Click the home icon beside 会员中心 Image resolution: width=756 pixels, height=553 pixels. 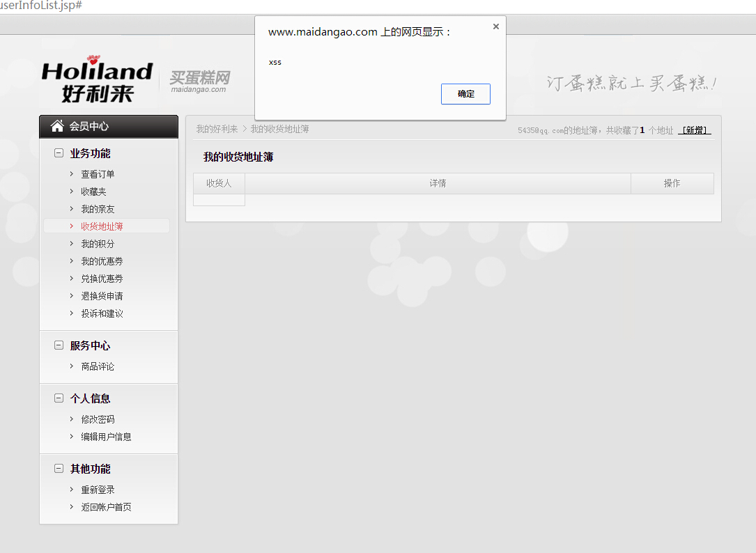57,126
